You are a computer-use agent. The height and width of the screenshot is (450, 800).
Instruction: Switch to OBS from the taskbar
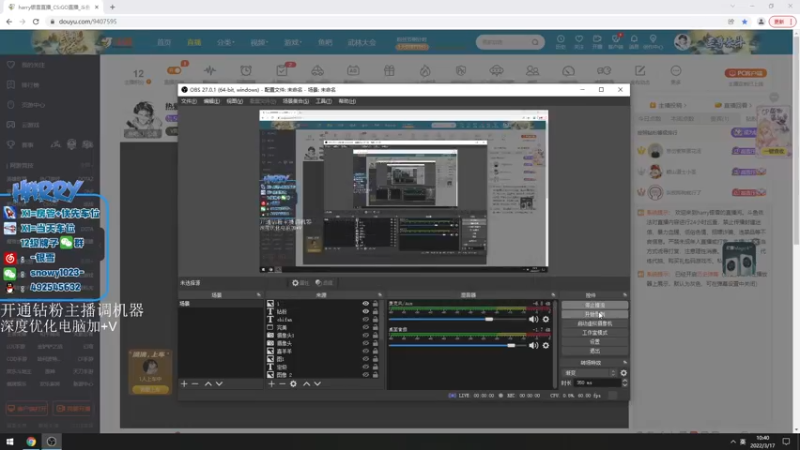coord(52,441)
